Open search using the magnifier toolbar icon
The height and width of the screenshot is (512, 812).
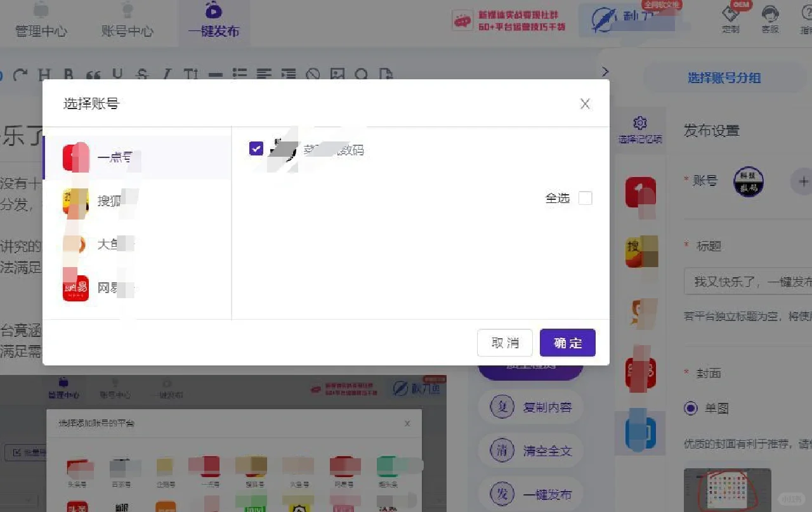click(360, 75)
